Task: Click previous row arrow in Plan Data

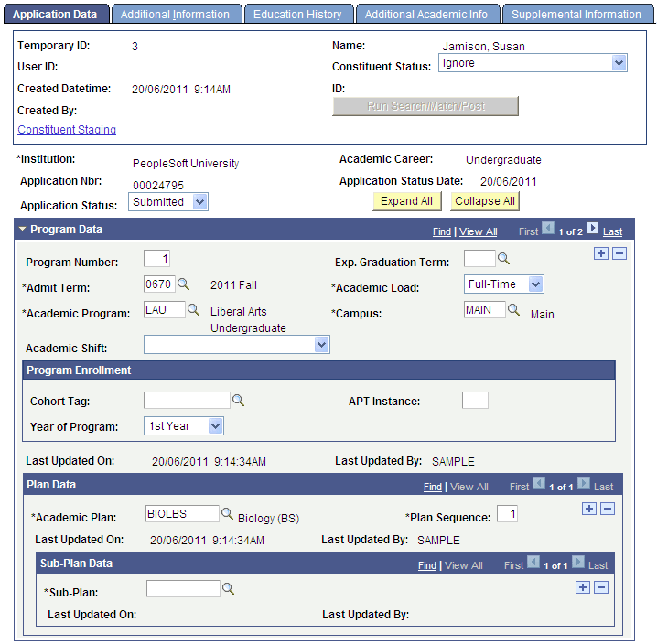Action: click(539, 484)
